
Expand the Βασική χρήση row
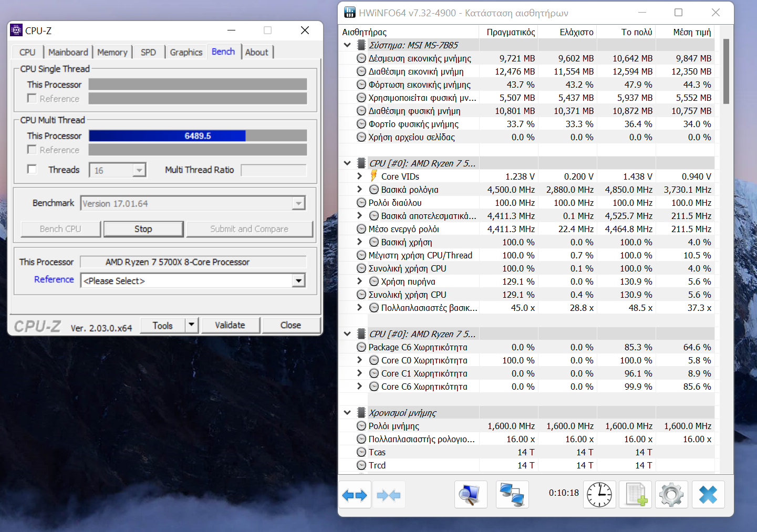pyautogui.click(x=360, y=242)
